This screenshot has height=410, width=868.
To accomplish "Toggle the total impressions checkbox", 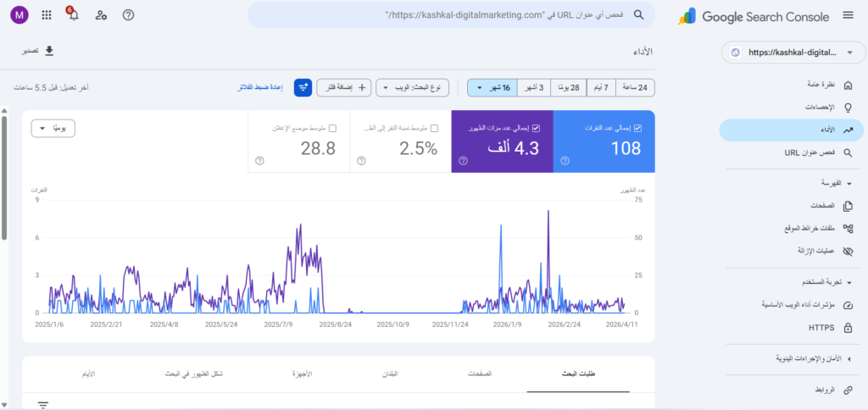I will pos(536,128).
